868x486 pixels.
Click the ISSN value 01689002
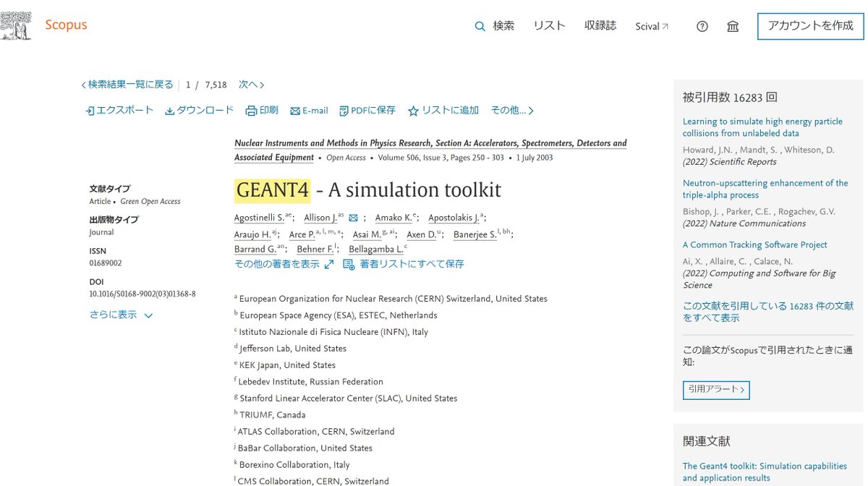106,263
